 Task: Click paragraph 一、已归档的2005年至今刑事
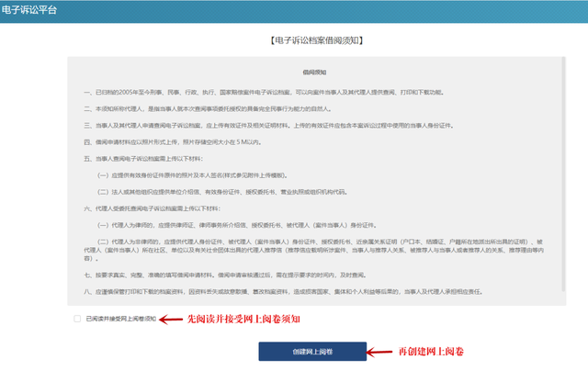(264, 92)
